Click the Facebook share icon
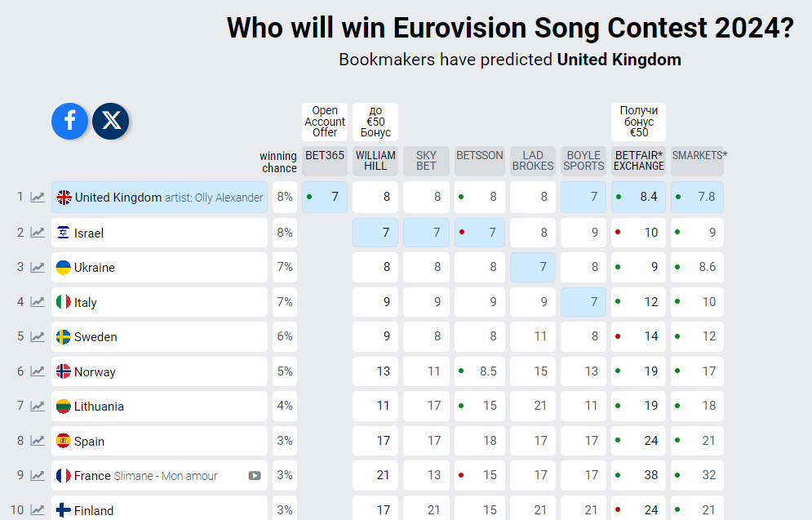This screenshot has width=812, height=520. coord(69,121)
